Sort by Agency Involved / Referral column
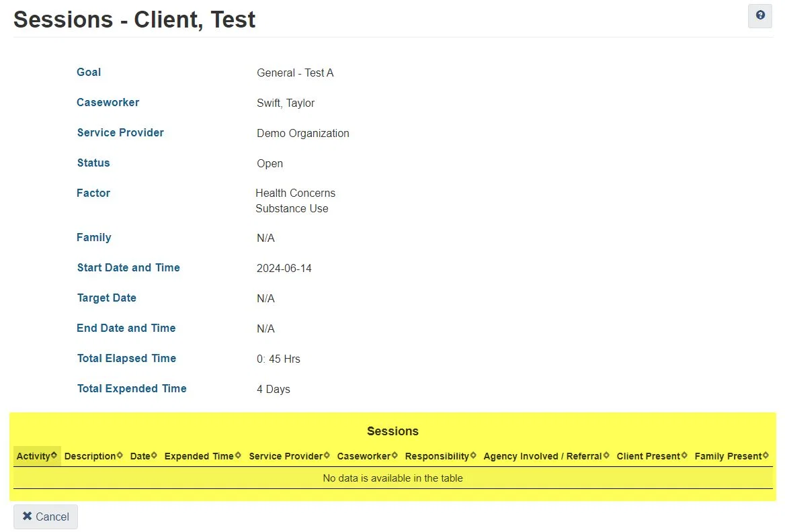785x532 pixels. point(546,456)
